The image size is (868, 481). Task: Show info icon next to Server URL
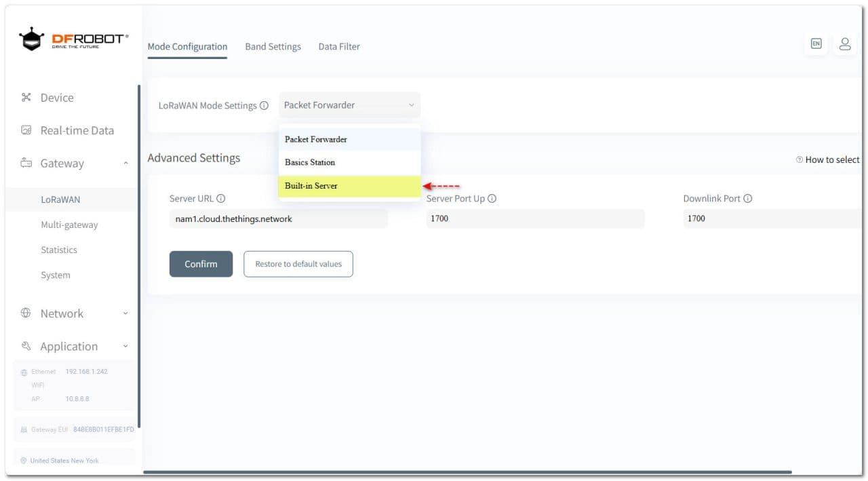point(221,199)
